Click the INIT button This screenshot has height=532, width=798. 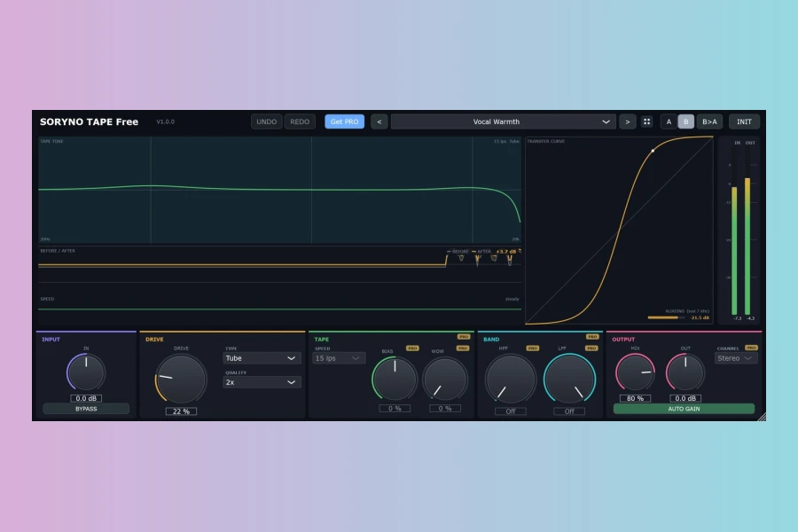tap(744, 121)
